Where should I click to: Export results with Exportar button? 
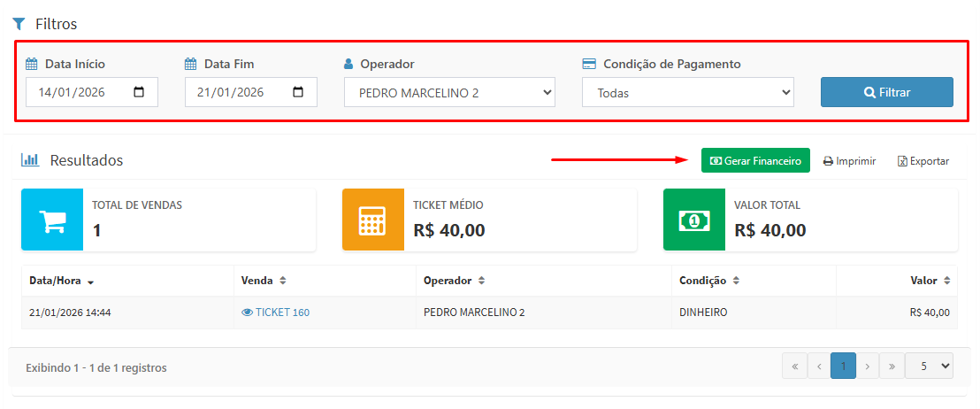pos(923,161)
